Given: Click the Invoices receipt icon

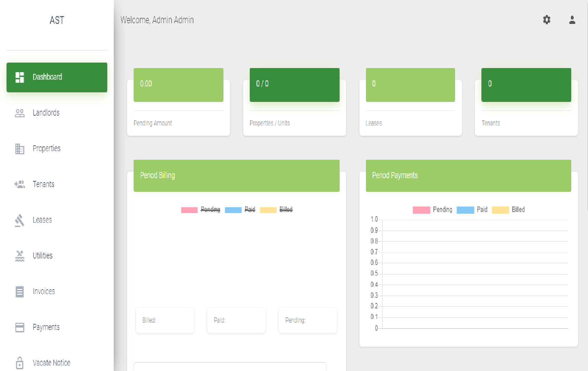Looking at the screenshot, I should 20,292.
